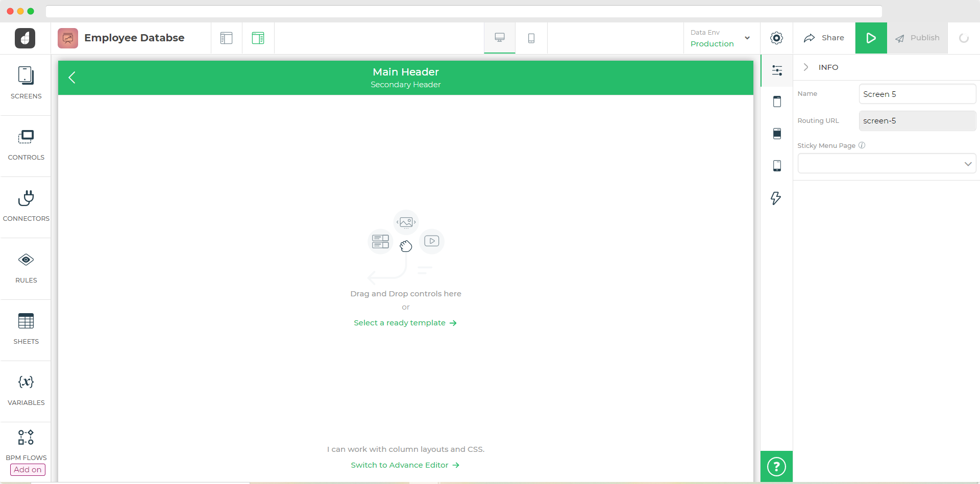Expand Sticky Menu Page dropdown
The height and width of the screenshot is (484, 980).
point(887,164)
